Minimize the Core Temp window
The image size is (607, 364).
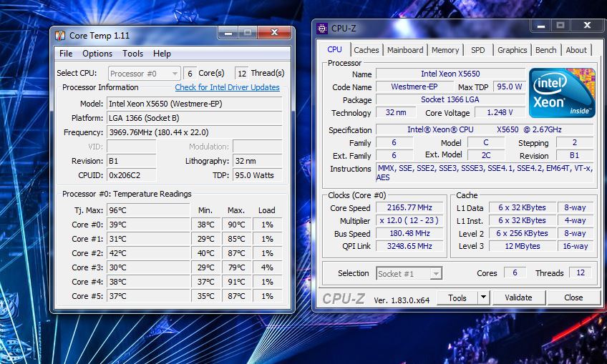228,33
